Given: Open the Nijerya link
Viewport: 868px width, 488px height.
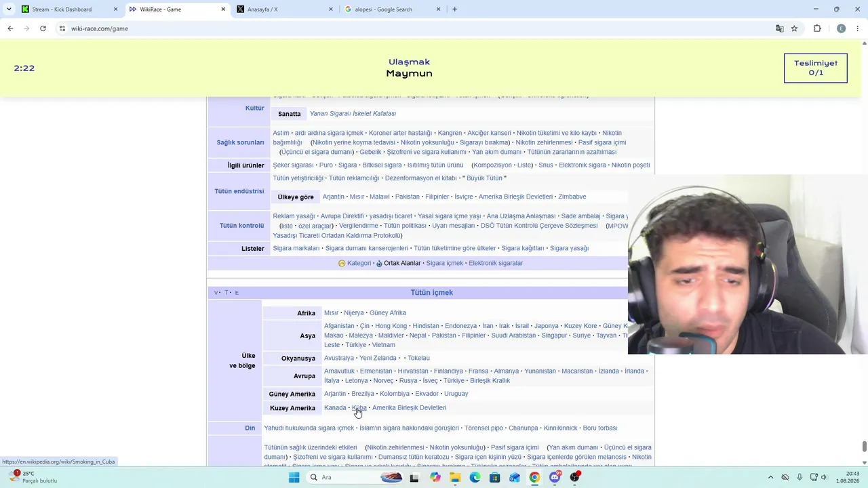Looking at the screenshot, I should click(x=354, y=312).
